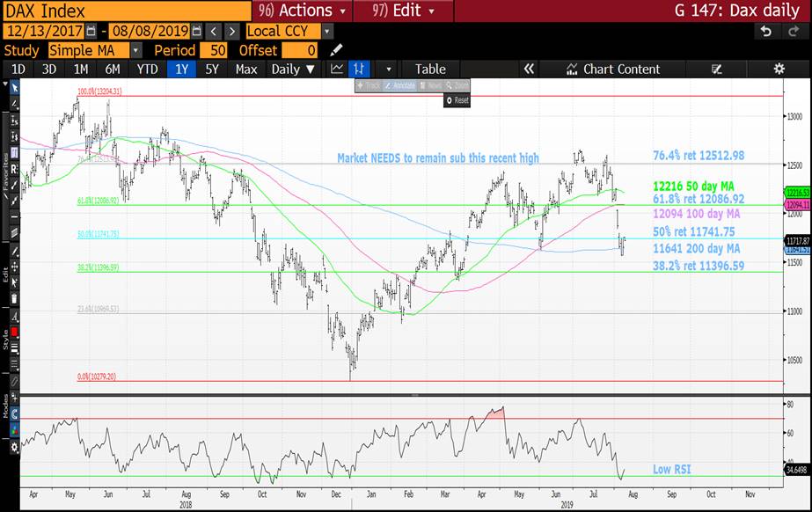Select the YTD time range
Screen dimensions: 812x512
coord(147,69)
